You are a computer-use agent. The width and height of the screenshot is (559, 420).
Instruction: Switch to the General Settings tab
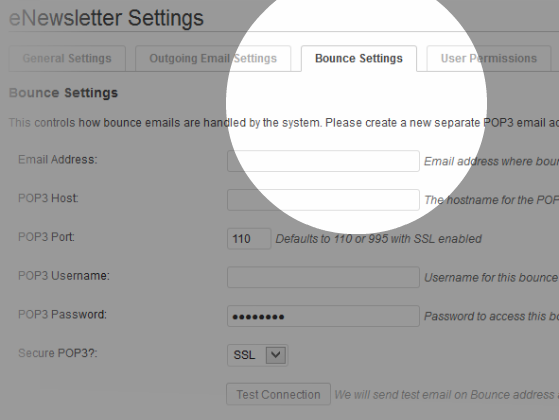pos(67,58)
